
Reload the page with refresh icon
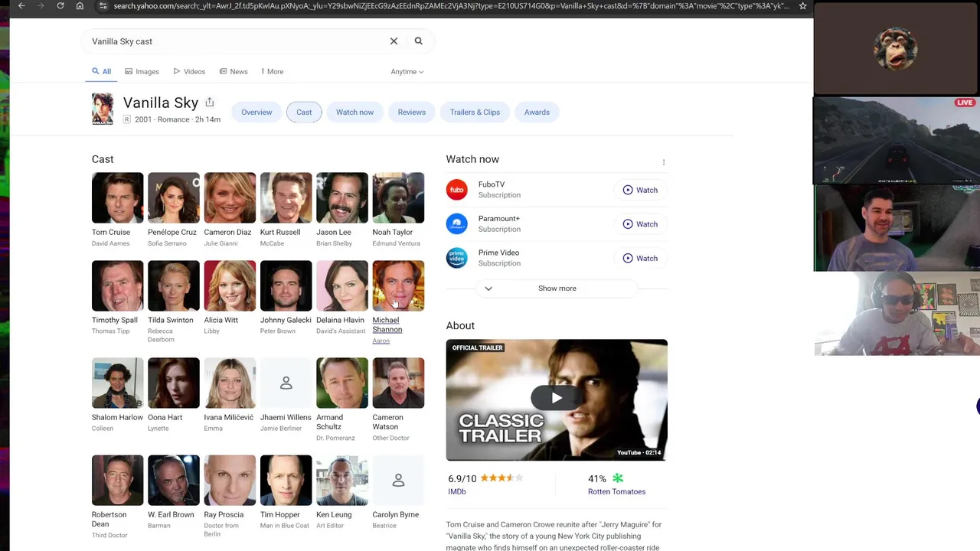coord(60,6)
